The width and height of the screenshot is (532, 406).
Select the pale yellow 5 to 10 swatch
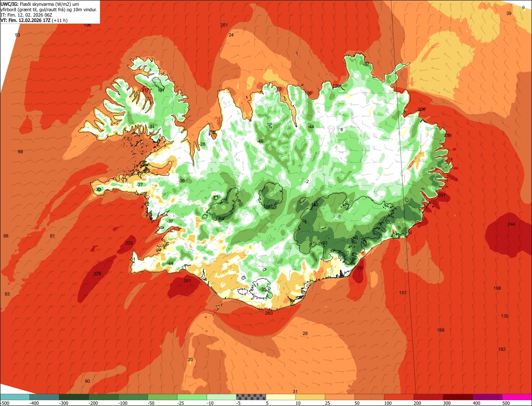click(x=281, y=397)
